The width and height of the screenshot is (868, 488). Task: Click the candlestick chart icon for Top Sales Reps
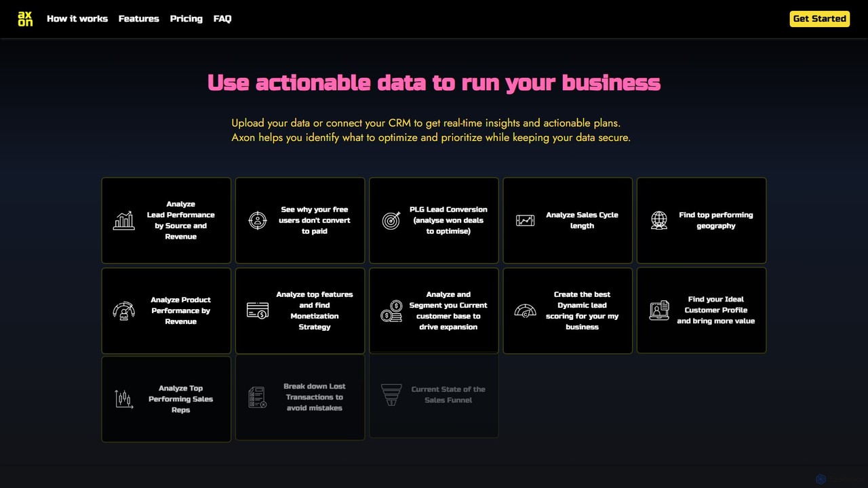[x=123, y=399]
